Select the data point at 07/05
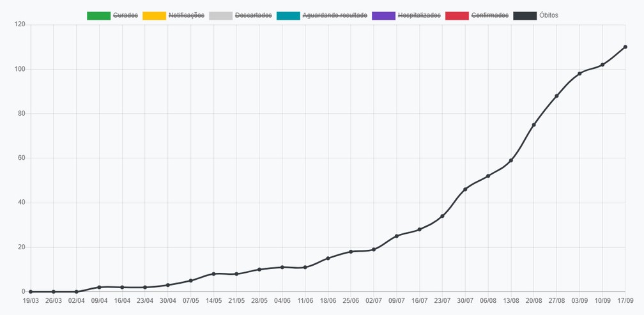 pos(190,280)
